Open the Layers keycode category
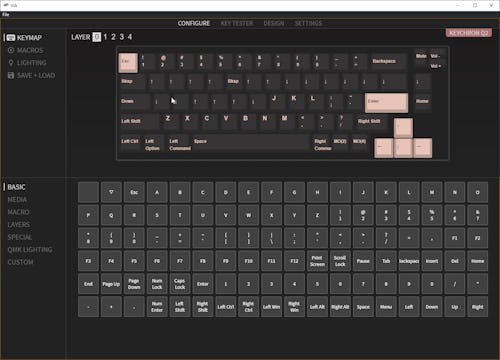 (19, 225)
